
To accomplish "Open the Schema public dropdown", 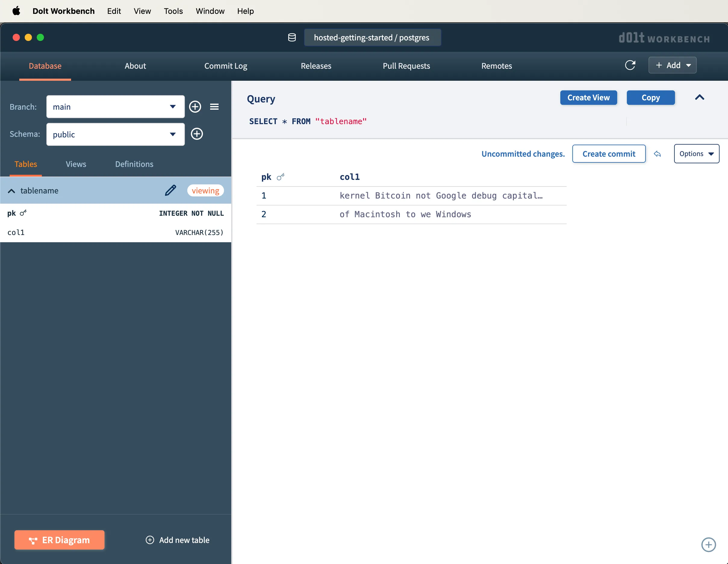I will tap(115, 134).
